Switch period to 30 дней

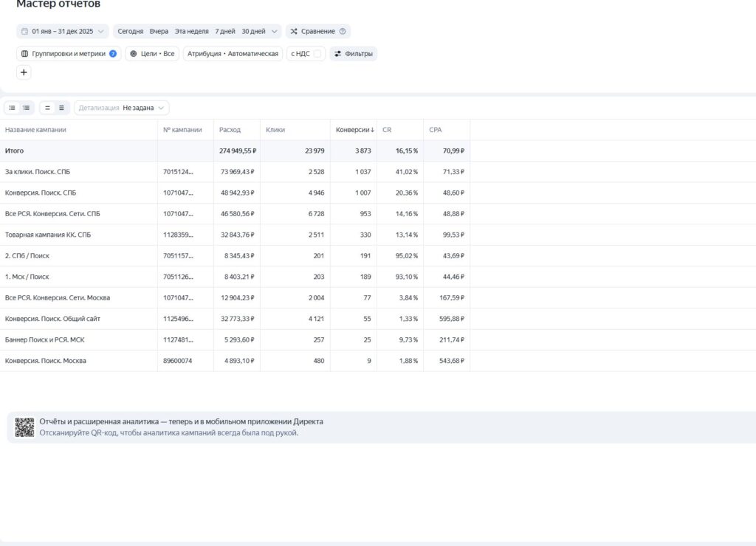coord(254,31)
